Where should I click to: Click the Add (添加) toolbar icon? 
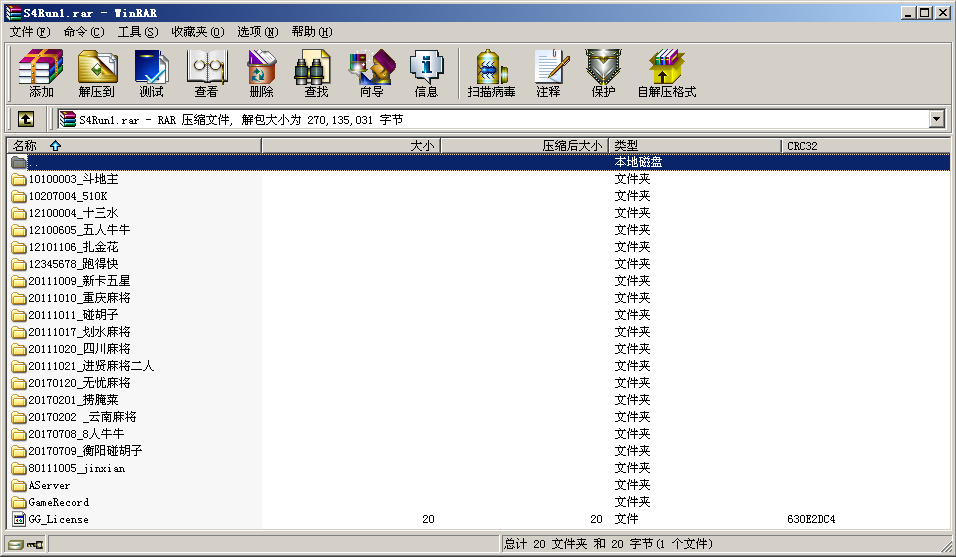tap(41, 74)
